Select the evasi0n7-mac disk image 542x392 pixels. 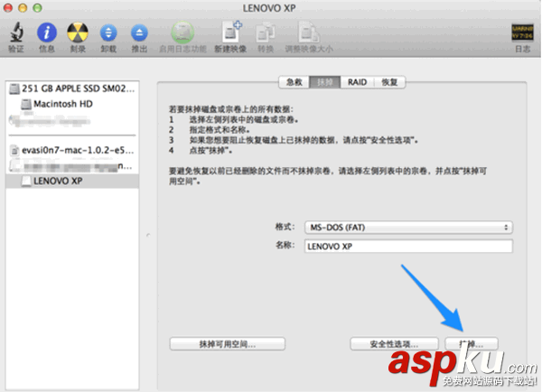[72, 150]
